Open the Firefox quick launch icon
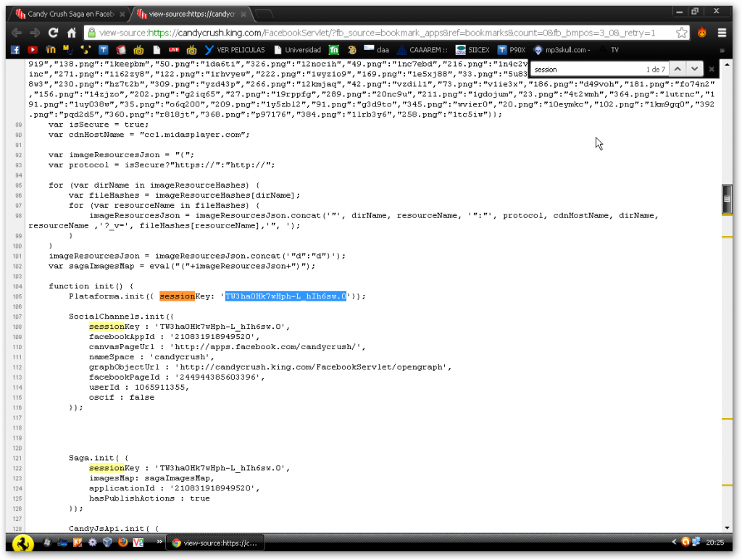 [x=122, y=543]
